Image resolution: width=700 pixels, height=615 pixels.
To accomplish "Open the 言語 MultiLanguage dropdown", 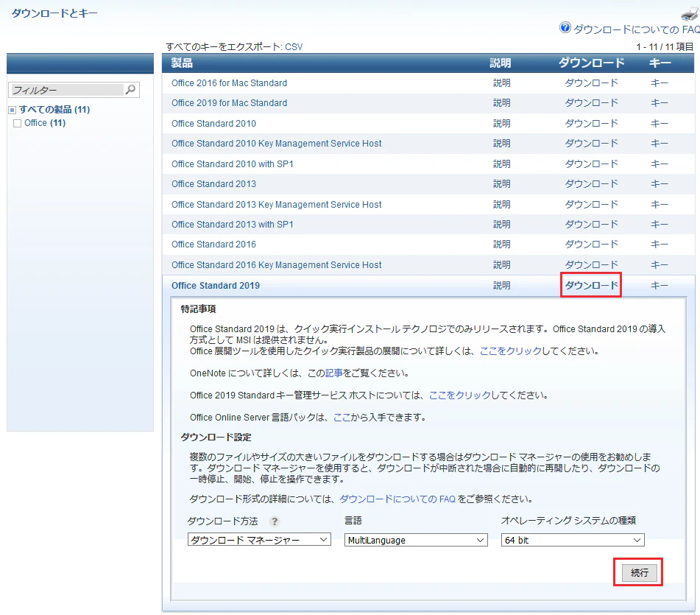I will 416,540.
